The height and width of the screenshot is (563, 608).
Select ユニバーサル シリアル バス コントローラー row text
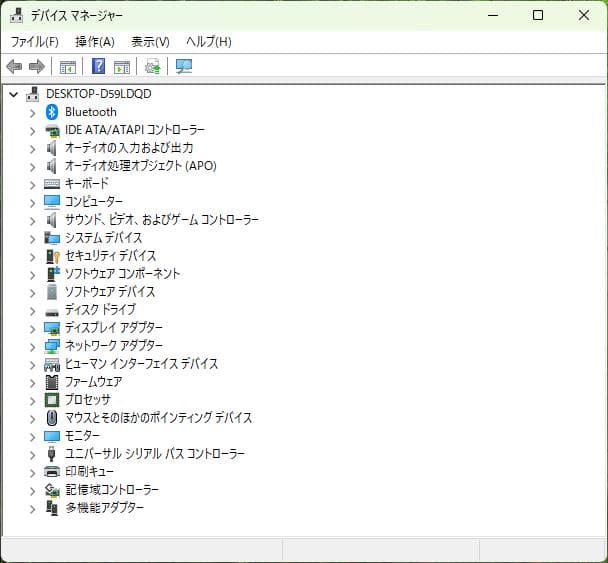pyautogui.click(x=155, y=454)
